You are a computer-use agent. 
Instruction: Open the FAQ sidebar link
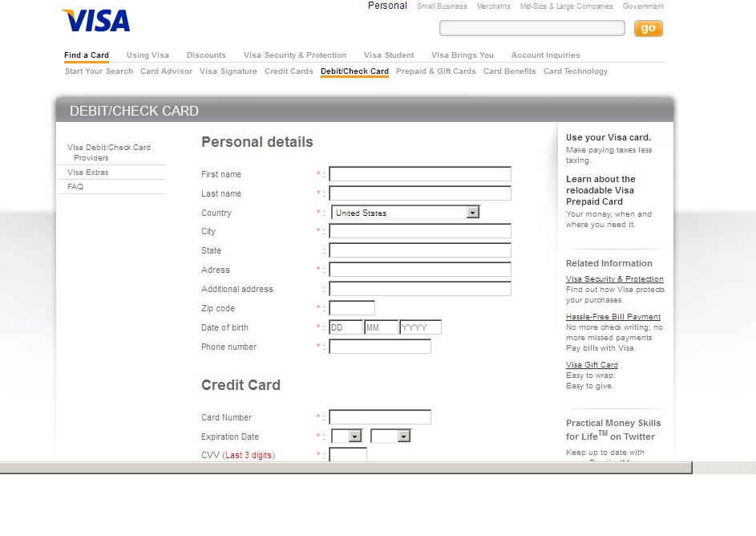coord(75,187)
